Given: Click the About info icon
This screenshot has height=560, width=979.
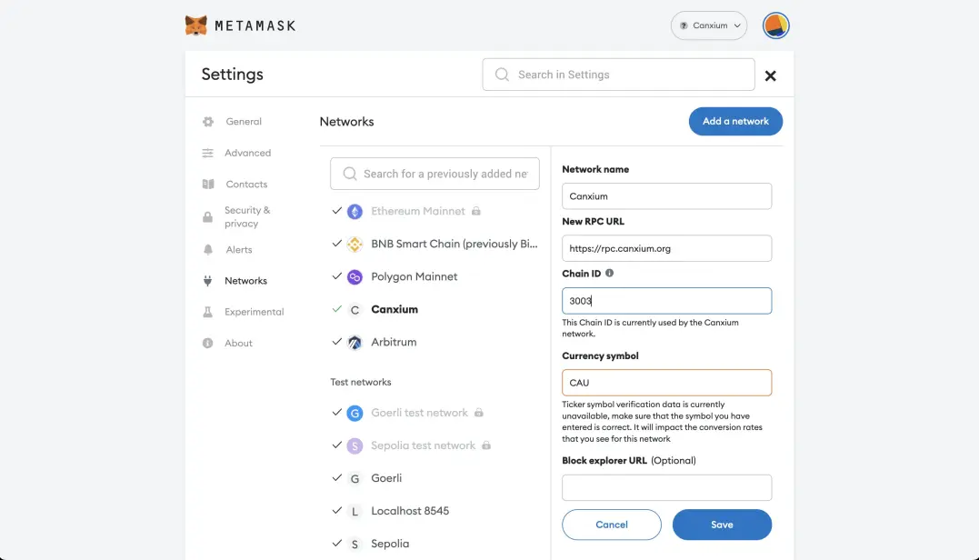Looking at the screenshot, I should pos(208,344).
